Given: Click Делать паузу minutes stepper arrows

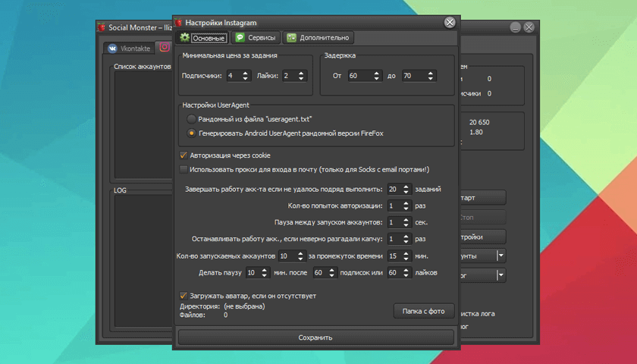Looking at the screenshot, I should [x=264, y=272].
